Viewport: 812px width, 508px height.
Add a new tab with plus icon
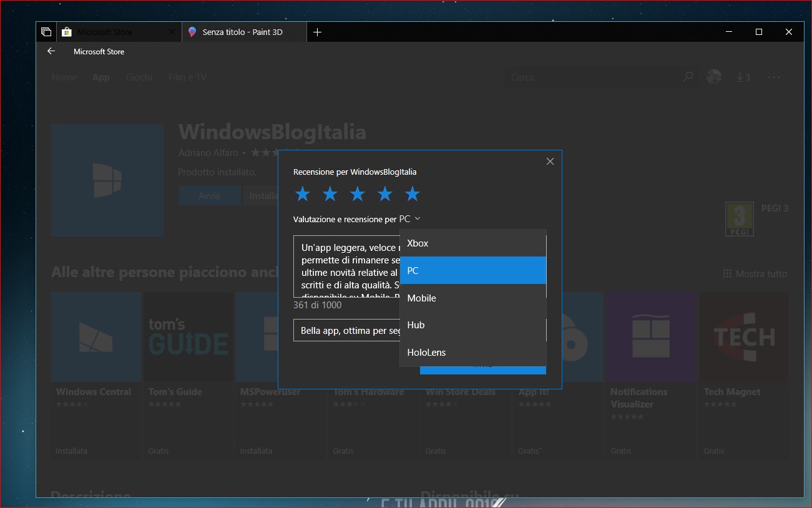pos(317,32)
